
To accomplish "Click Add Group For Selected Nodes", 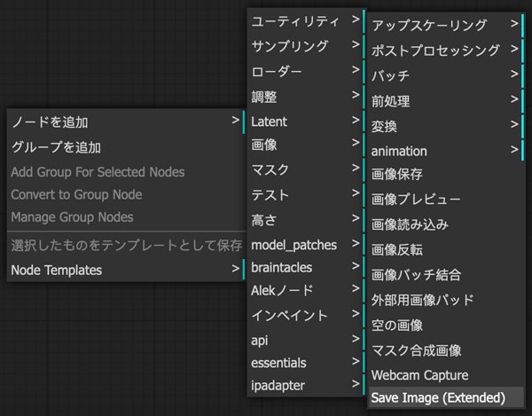I will click(127, 172).
